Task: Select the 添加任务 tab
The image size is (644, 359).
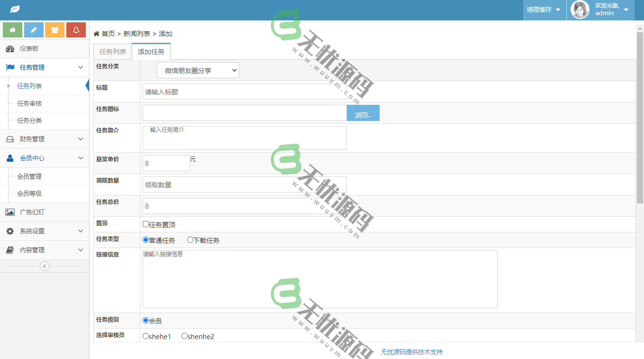Action: tap(151, 51)
